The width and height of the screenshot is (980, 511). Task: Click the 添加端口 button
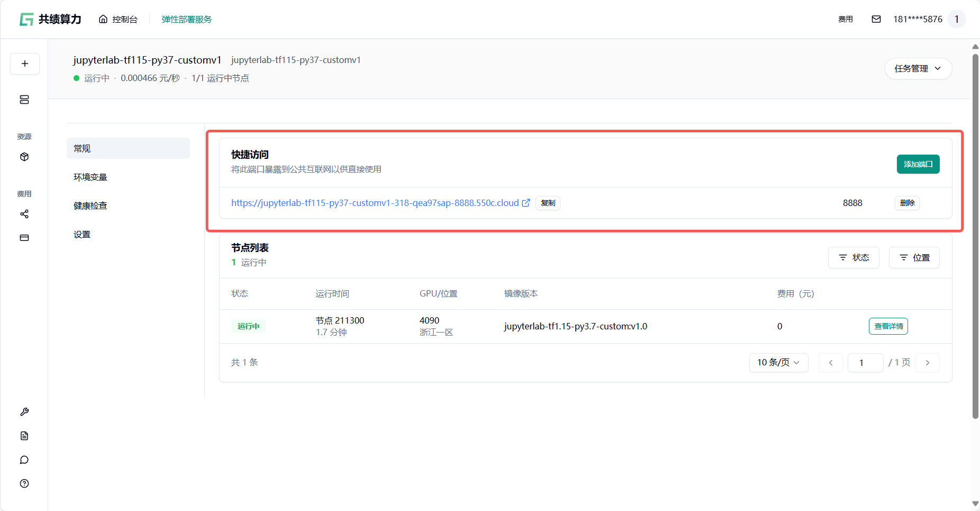[x=918, y=164]
